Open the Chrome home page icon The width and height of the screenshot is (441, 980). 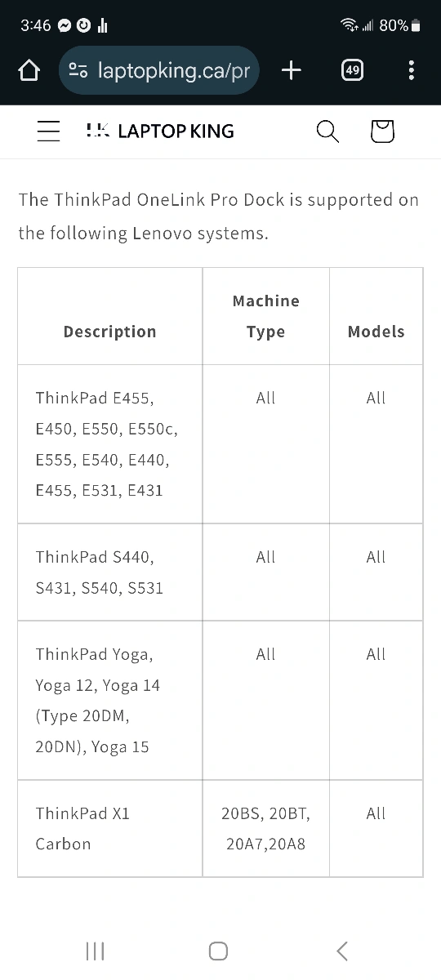29,70
